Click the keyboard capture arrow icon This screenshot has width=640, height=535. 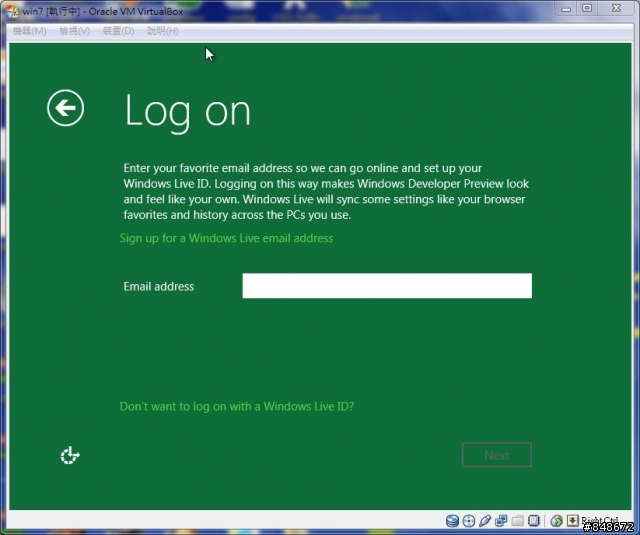pos(573,520)
